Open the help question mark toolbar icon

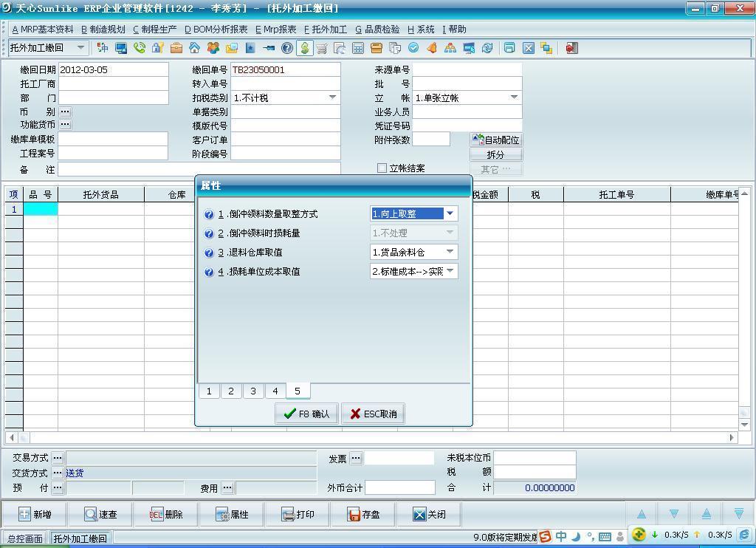coord(286,48)
